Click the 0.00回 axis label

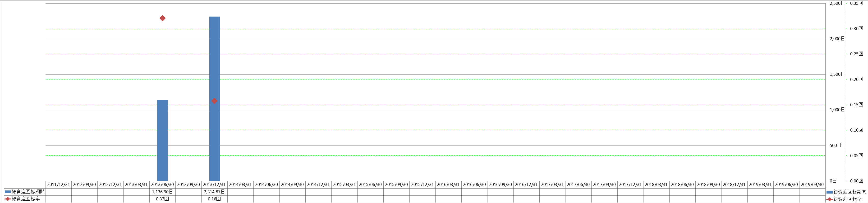click(856, 181)
